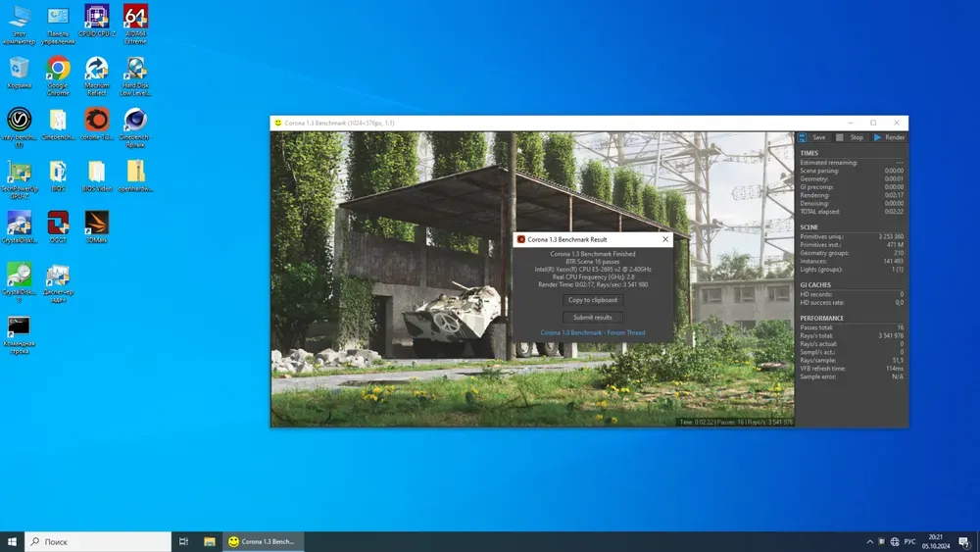Switch input language via РУС indicator
This screenshot has height=552, width=980.
(909, 541)
